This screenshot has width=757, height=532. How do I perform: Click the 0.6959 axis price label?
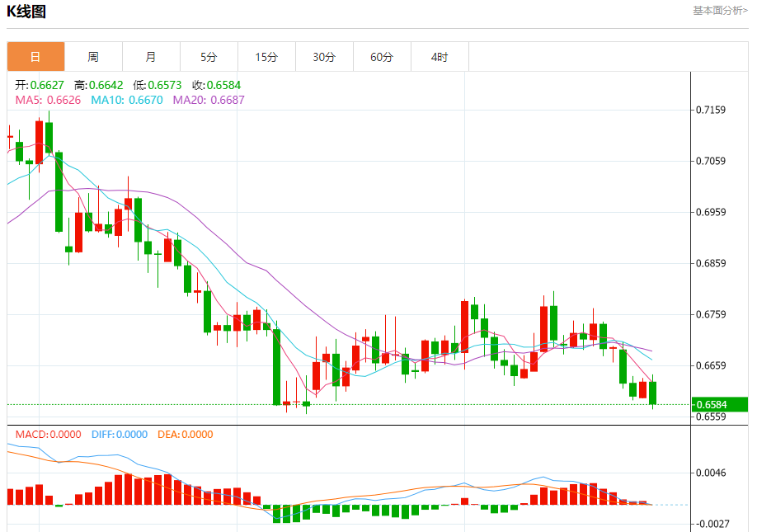point(711,213)
